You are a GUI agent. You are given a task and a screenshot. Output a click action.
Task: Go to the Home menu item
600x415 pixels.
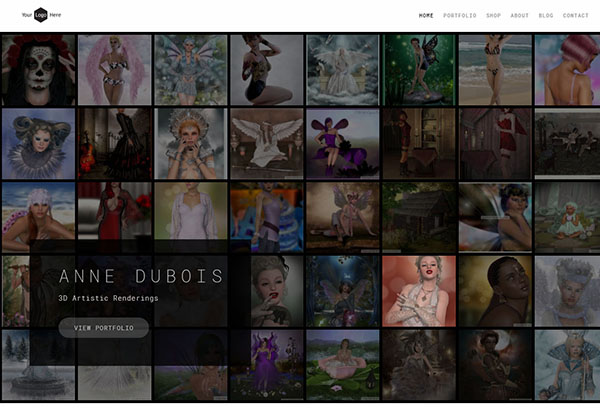(426, 16)
